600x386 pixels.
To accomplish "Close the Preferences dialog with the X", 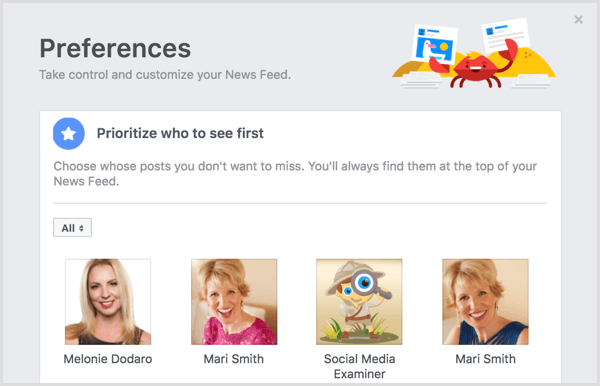I will point(578,20).
